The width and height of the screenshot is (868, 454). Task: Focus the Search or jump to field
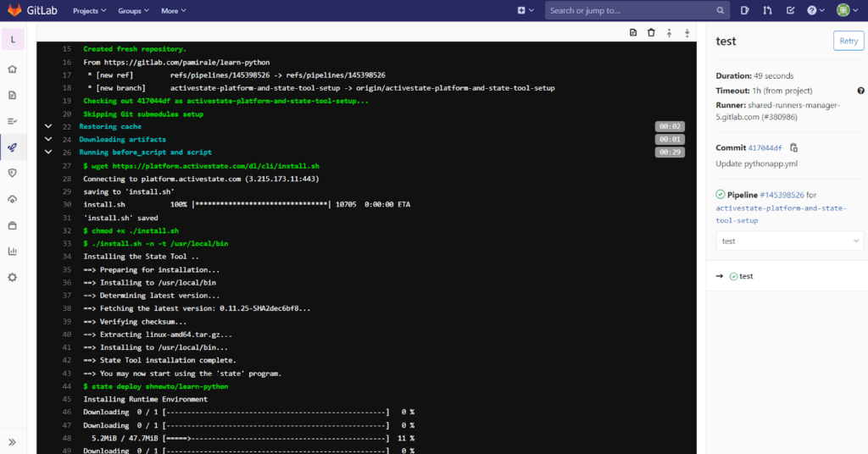637,10
